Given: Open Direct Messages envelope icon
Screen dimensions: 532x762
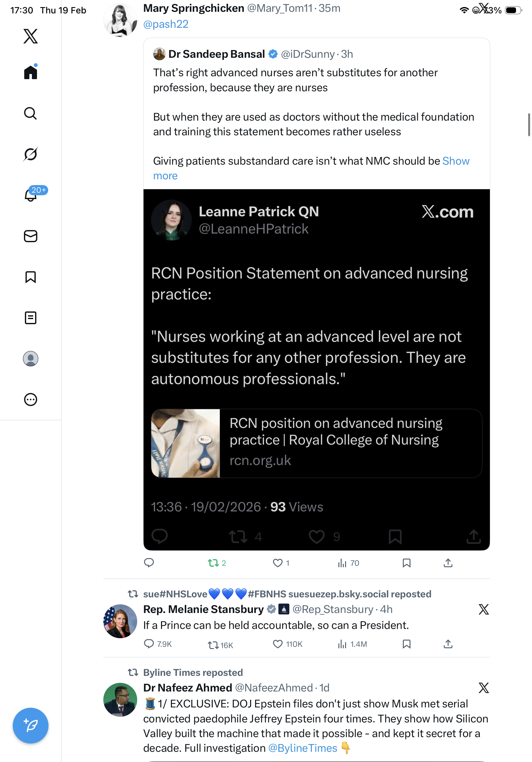Looking at the screenshot, I should tap(31, 236).
